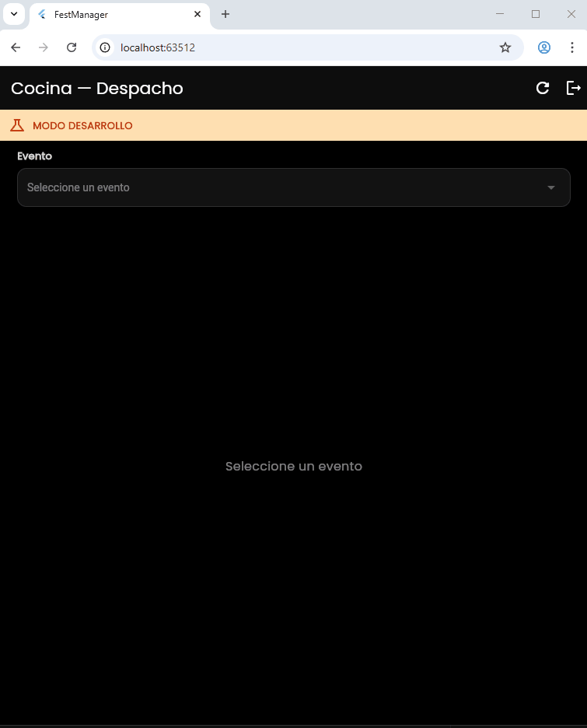The width and height of the screenshot is (587, 728).
Task: Click the browser forward arrow
Action: point(44,47)
